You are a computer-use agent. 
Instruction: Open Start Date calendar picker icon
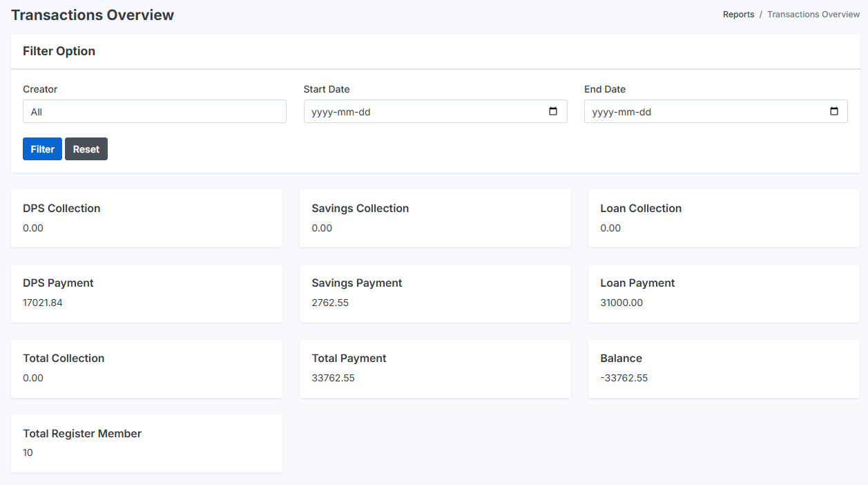pos(553,111)
